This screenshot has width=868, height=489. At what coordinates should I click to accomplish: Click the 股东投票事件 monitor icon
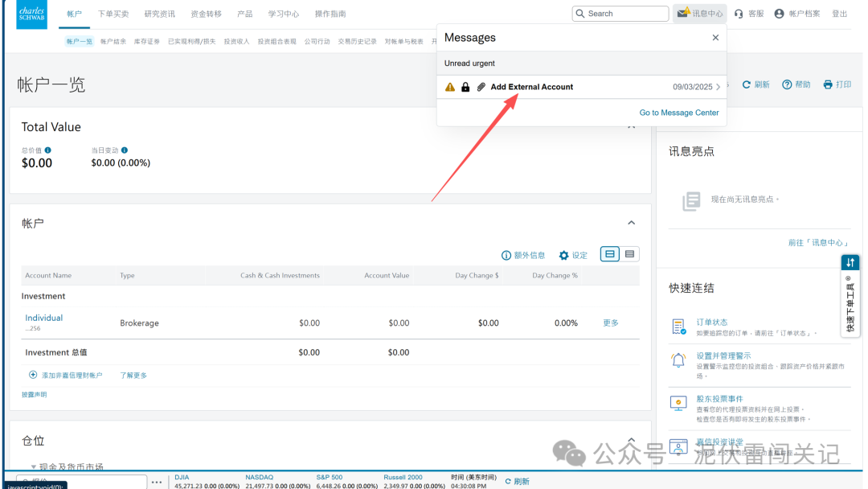coord(678,403)
